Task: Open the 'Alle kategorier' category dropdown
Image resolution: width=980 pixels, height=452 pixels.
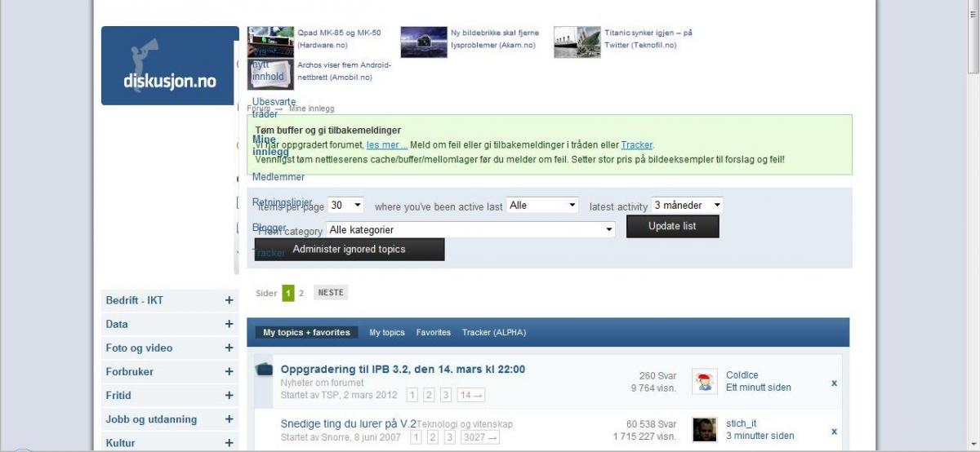Action: [470, 230]
